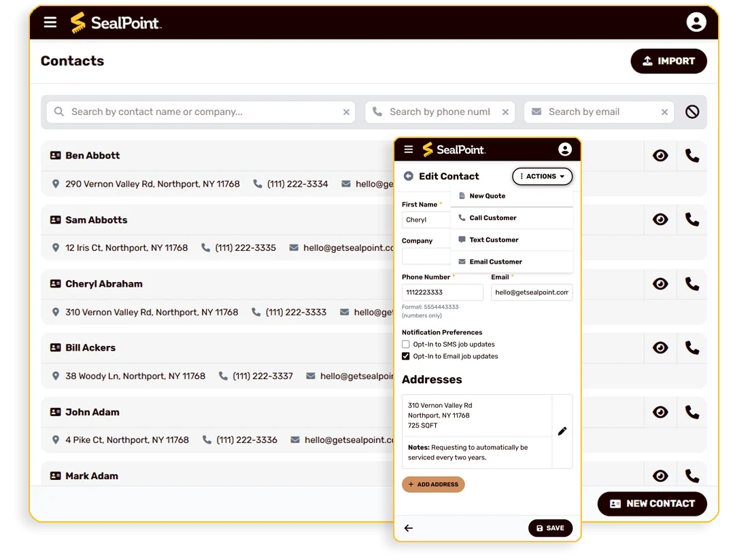Call Mark Adam using phone icon
Screen dimensions: 748x560
(692, 476)
